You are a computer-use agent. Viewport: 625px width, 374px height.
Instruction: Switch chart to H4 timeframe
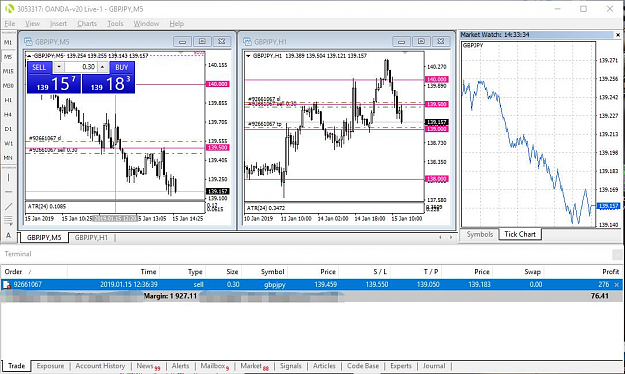[8, 114]
